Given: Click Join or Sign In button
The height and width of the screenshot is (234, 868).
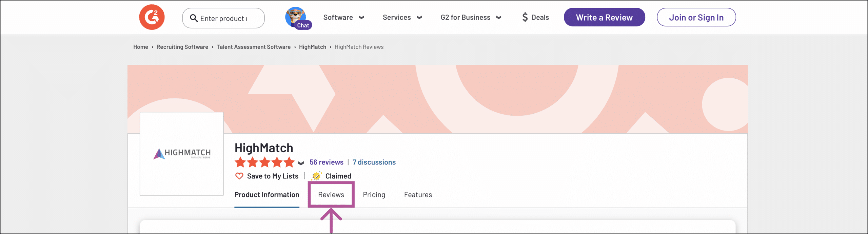Looking at the screenshot, I should point(696,17).
